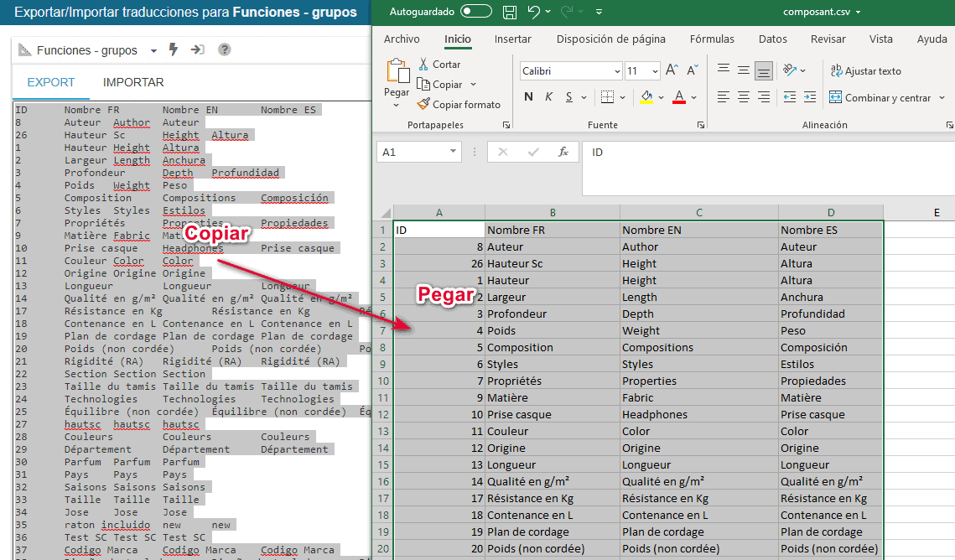This screenshot has width=955, height=560.
Task: Click the login arrow icon beside lightning bolt
Action: pyautogui.click(x=198, y=50)
